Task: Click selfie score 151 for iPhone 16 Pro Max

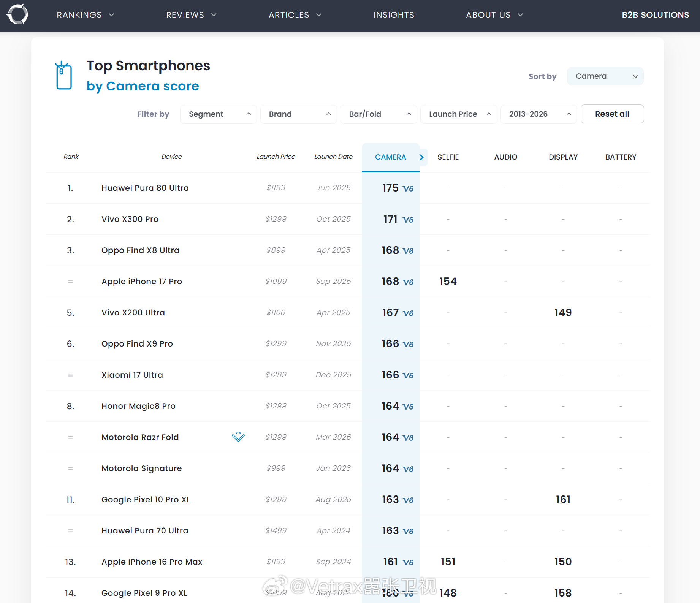Action: tap(448, 562)
